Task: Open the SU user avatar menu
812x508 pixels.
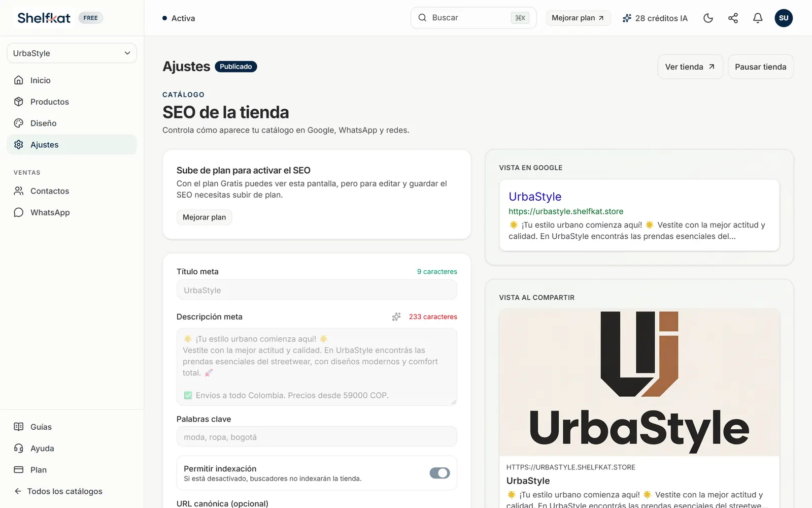Action: coord(784,18)
